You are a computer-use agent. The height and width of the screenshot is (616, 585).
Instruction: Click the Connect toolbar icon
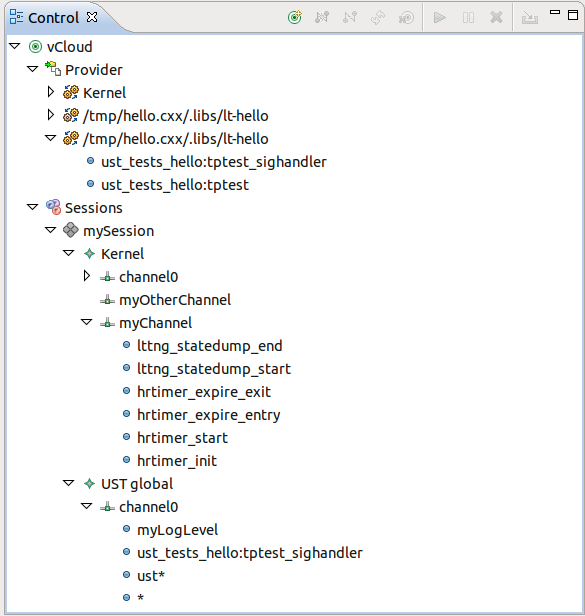pyautogui.click(x=322, y=17)
